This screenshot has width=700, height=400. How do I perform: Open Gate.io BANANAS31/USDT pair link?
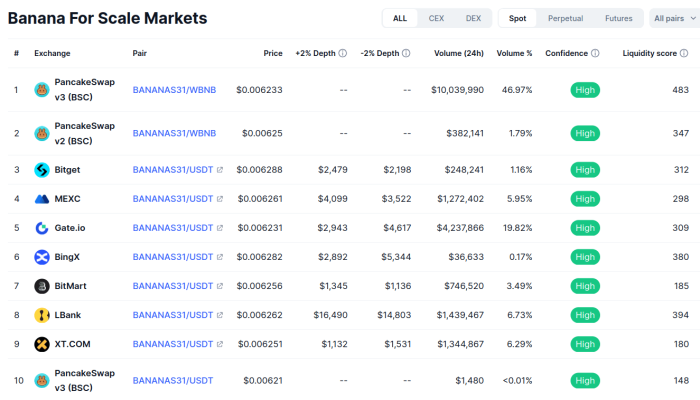tap(173, 228)
